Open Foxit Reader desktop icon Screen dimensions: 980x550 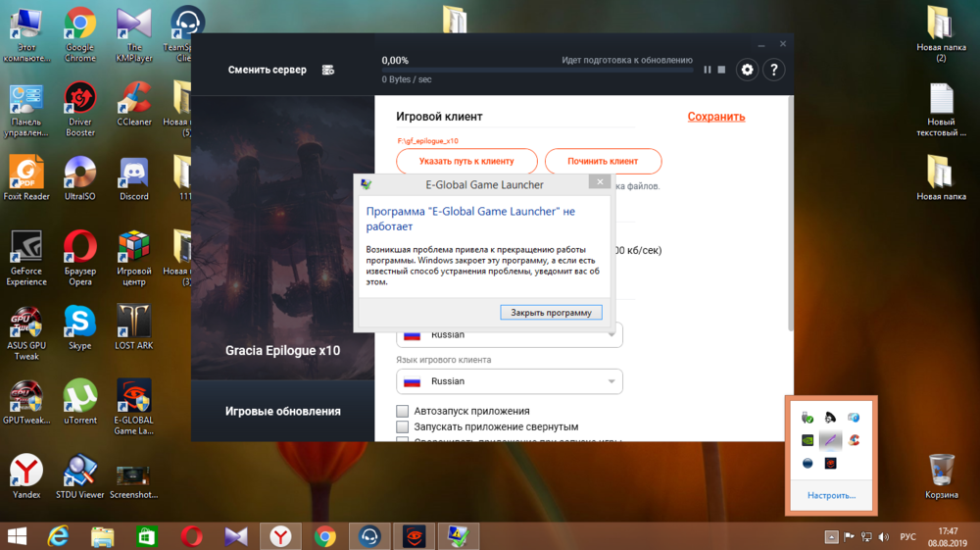pos(26,178)
